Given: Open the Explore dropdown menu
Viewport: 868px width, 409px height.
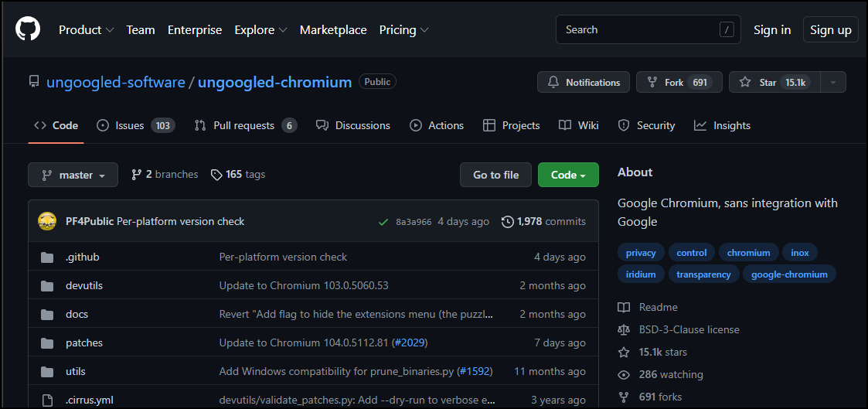Looking at the screenshot, I should click(x=260, y=30).
